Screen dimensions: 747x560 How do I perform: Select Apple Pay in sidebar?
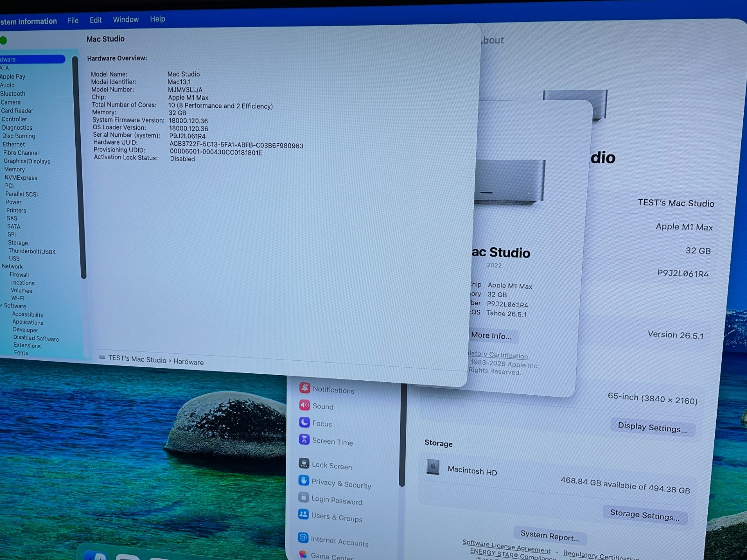click(x=13, y=77)
